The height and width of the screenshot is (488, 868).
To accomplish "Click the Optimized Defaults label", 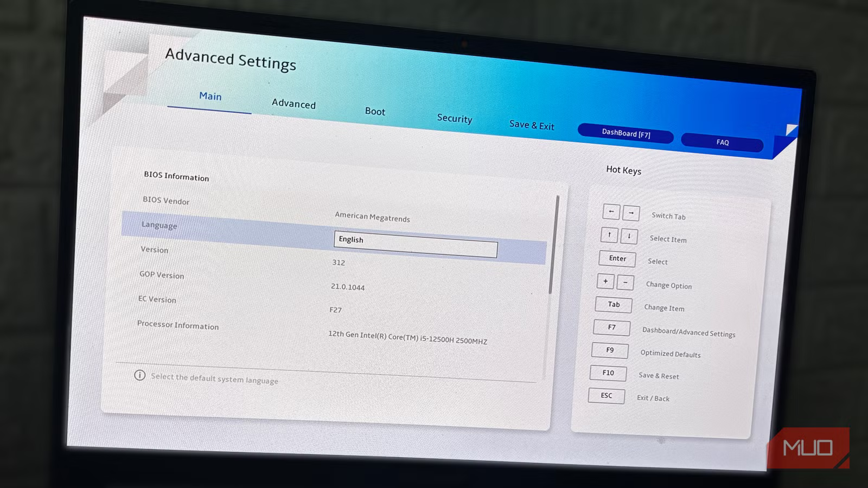I will click(x=671, y=354).
